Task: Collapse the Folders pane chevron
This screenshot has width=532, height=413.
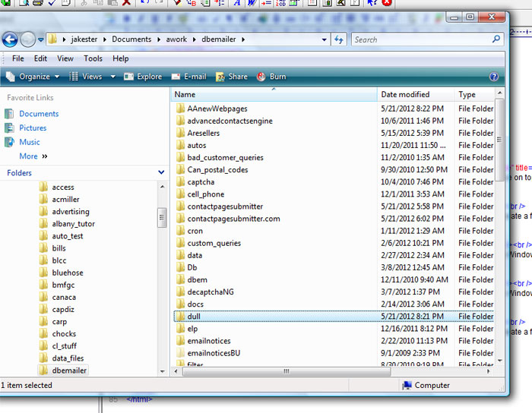Action: pos(161,172)
